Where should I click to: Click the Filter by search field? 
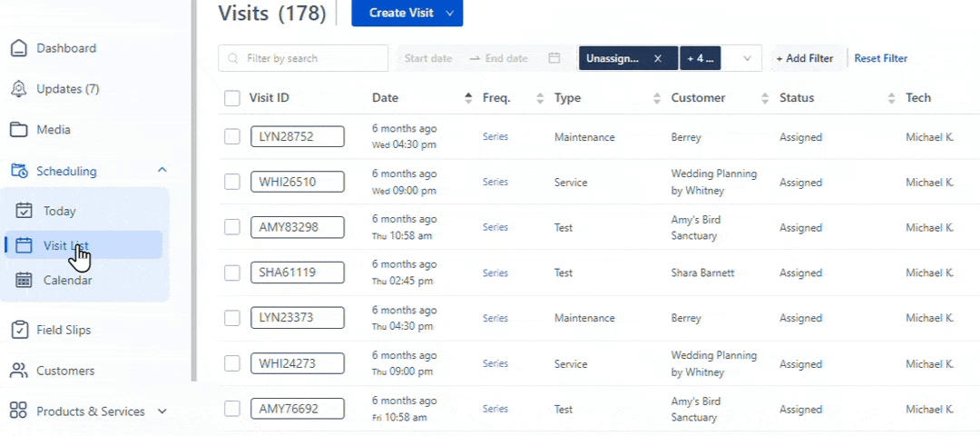click(303, 58)
